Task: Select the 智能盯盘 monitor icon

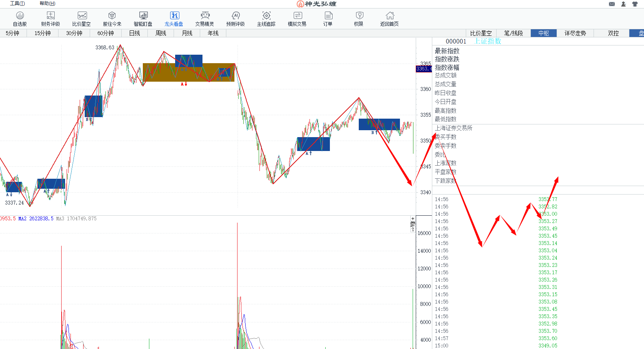Action: coord(143,18)
